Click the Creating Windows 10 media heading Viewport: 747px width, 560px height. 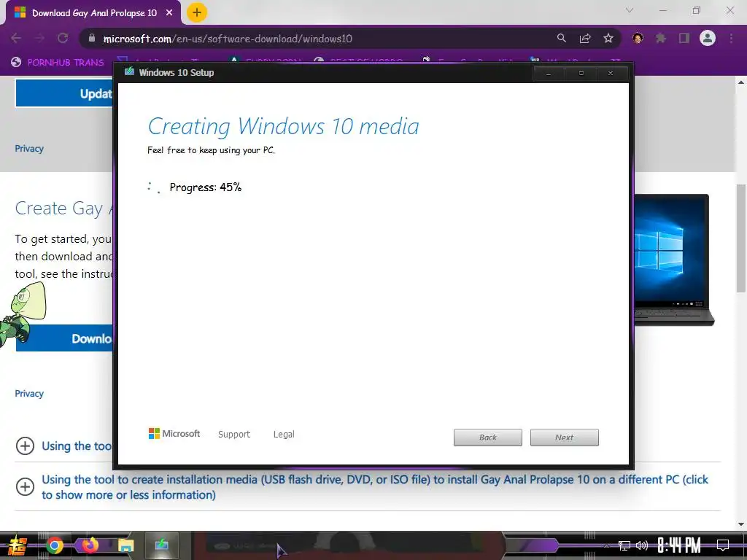pos(284,127)
